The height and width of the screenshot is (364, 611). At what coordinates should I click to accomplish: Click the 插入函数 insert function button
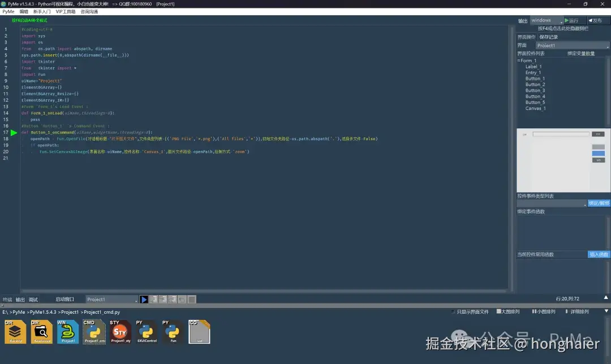pyautogui.click(x=599, y=254)
